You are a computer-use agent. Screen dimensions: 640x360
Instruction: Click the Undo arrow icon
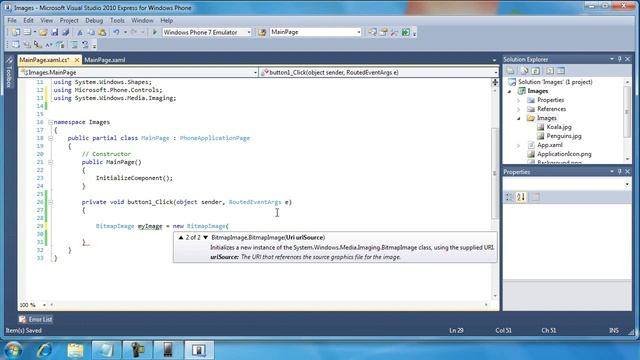point(116,32)
